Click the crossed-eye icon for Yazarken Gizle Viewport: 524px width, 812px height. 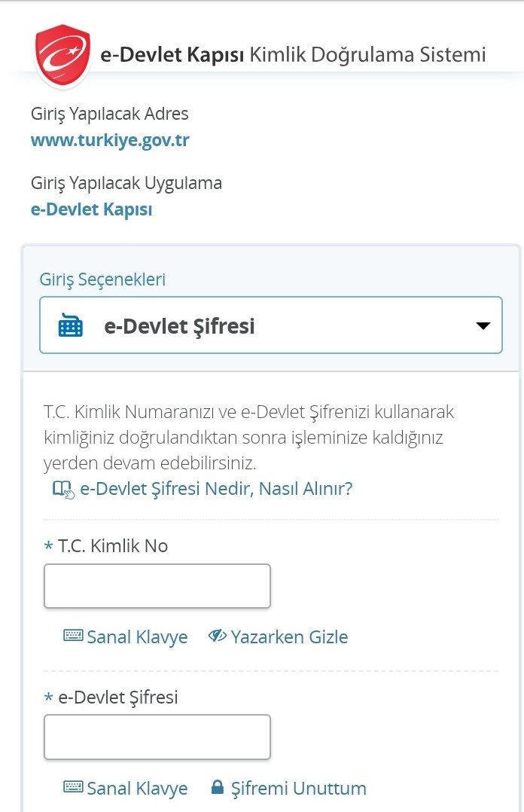click(x=218, y=636)
